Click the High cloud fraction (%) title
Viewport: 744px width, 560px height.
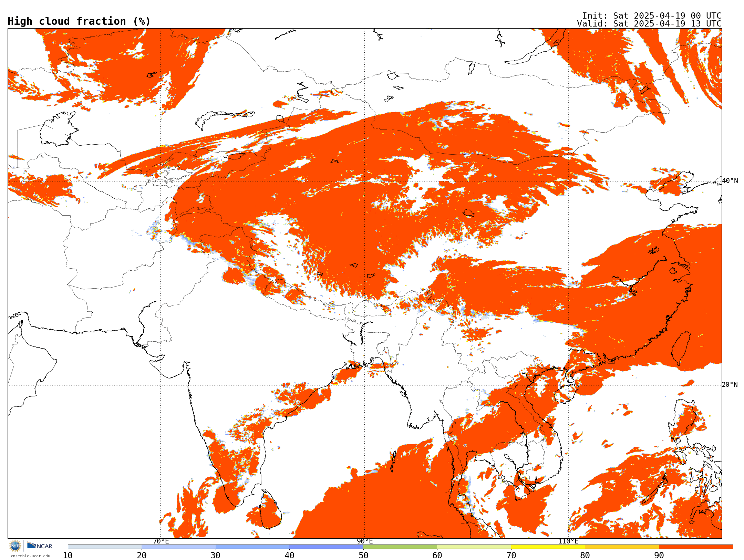79,21
